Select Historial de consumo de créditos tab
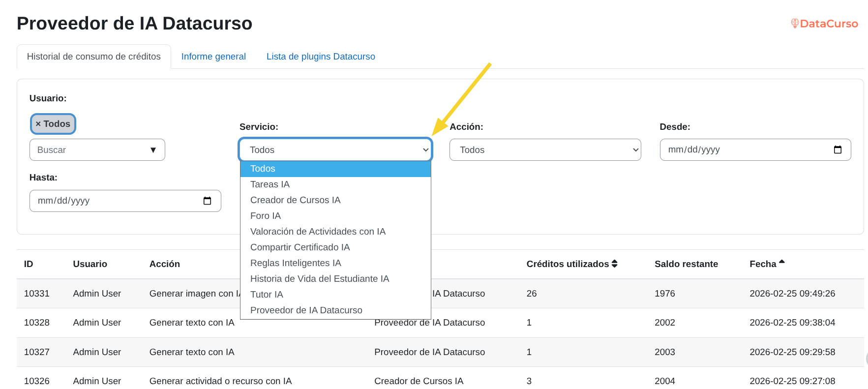 93,57
